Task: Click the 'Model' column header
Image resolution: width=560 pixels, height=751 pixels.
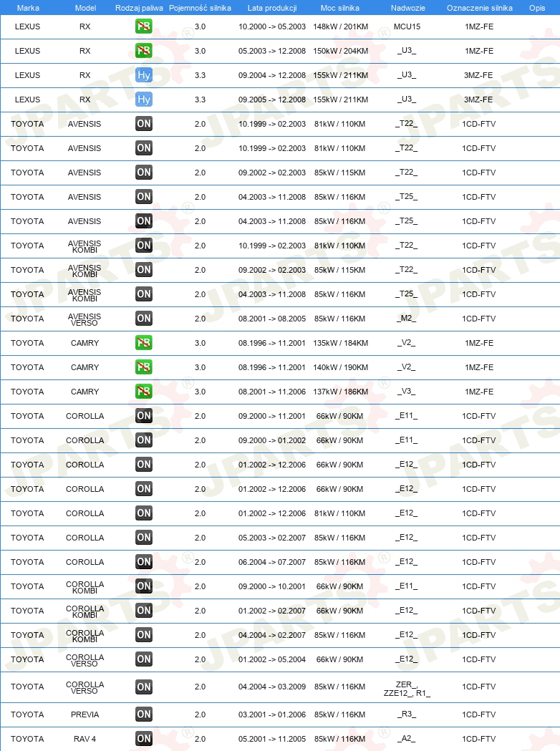Action: click(85, 8)
